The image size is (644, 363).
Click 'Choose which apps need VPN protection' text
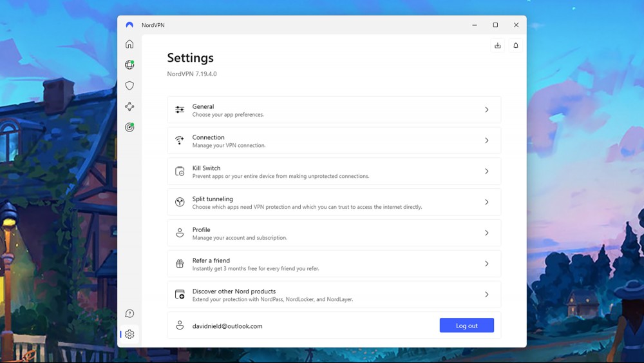click(x=307, y=207)
